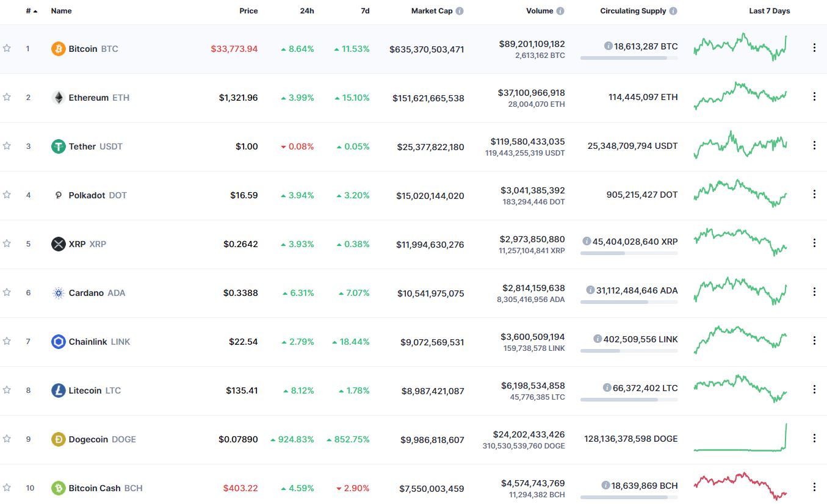Open the Ethereum 7-day sparkline chart
827x504 pixels.
740,96
